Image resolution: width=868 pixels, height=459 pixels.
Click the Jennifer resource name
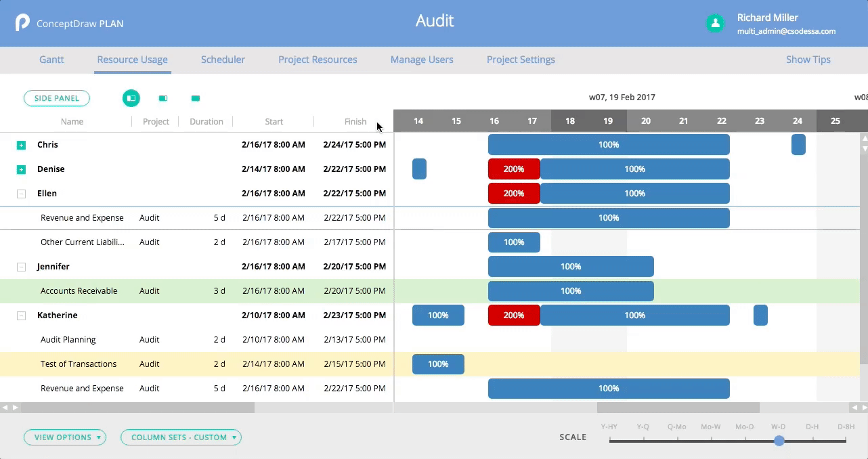point(53,267)
